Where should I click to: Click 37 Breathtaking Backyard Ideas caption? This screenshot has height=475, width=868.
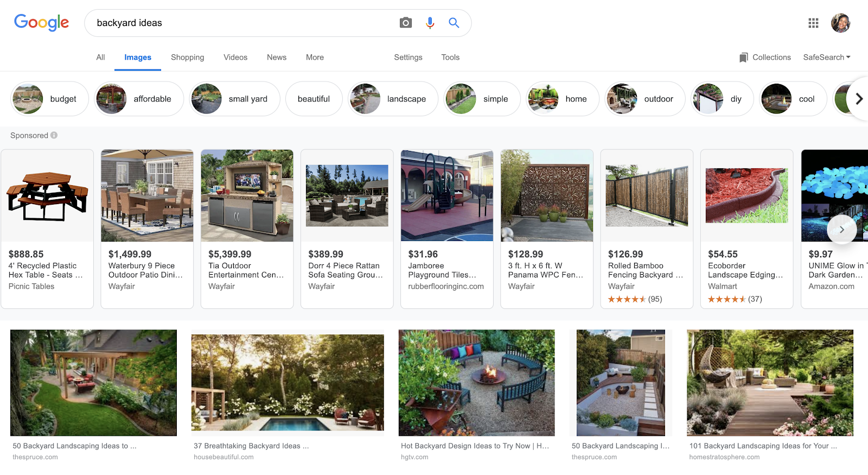click(x=251, y=446)
